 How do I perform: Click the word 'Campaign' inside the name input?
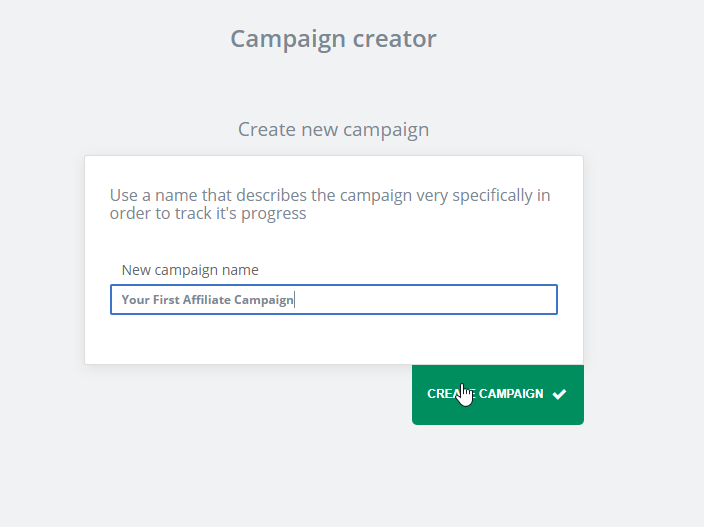tap(264, 300)
